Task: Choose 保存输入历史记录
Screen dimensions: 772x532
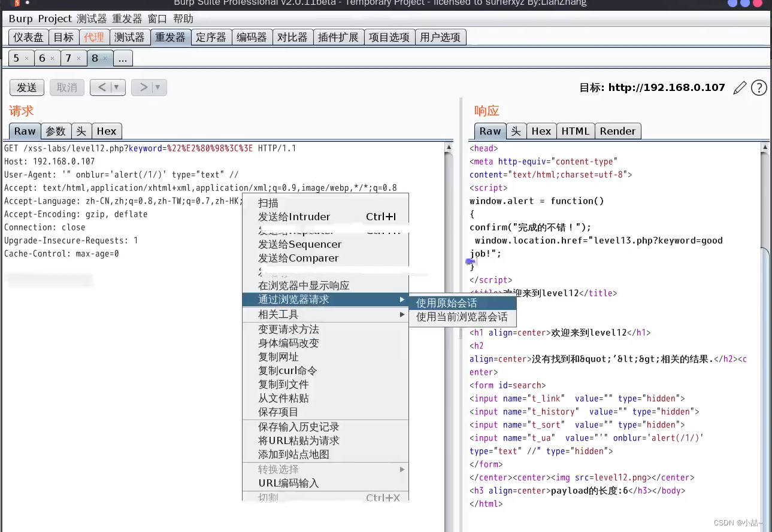Action: (325, 427)
